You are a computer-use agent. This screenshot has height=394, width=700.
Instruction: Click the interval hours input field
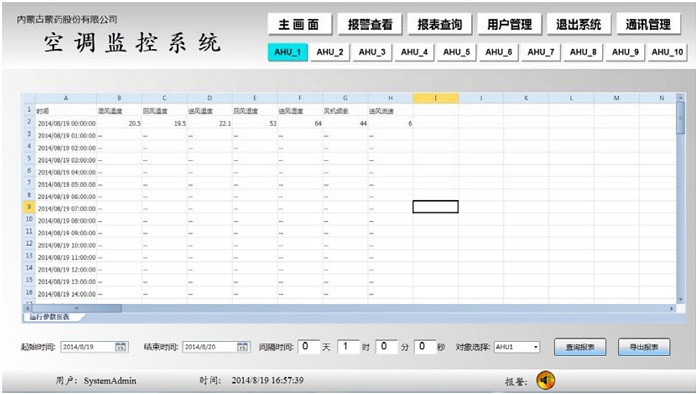click(x=348, y=347)
